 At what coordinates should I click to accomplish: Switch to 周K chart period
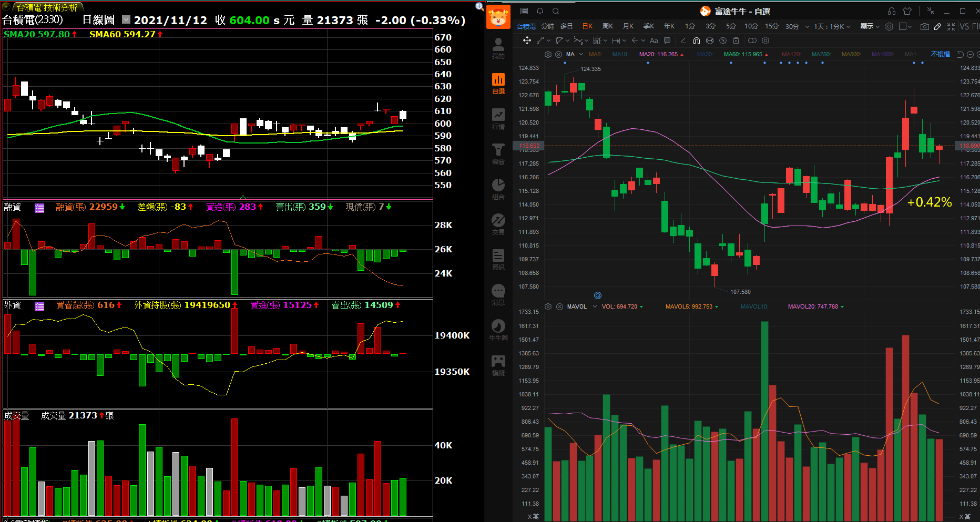(x=608, y=26)
